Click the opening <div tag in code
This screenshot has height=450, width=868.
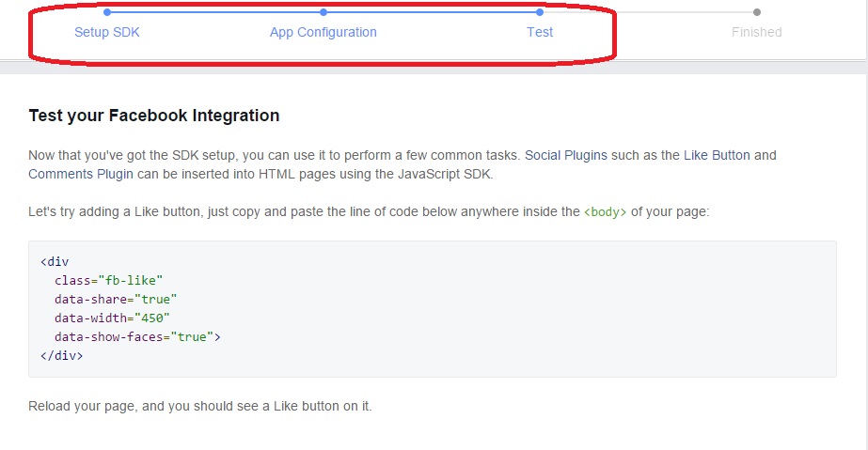point(55,261)
